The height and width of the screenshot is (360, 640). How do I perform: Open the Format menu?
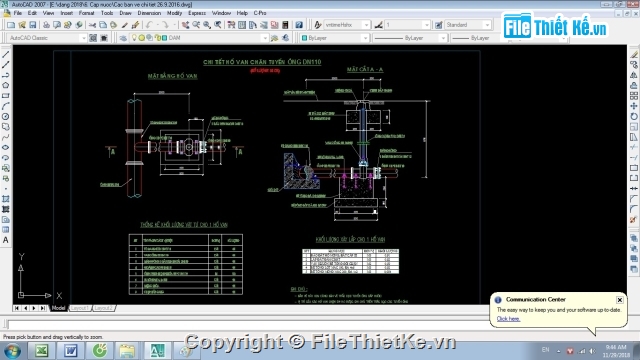coord(86,13)
